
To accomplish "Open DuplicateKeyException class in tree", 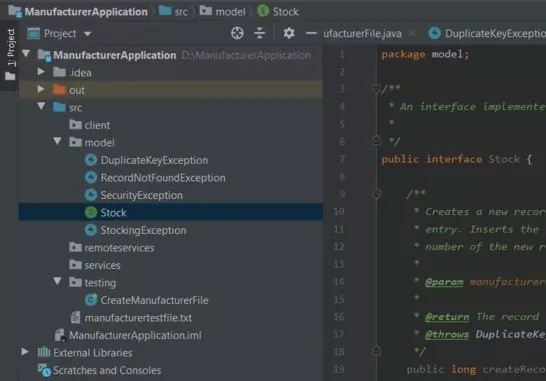I will pos(154,160).
